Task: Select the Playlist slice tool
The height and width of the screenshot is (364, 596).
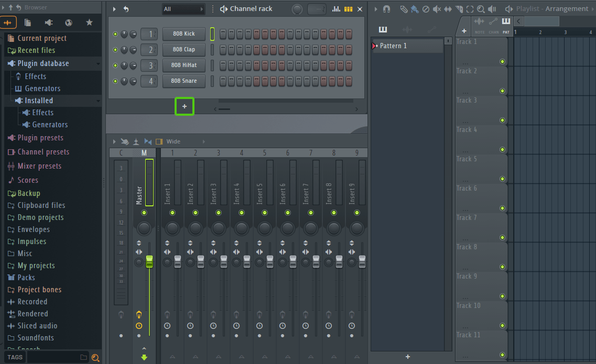Action: 460,9
